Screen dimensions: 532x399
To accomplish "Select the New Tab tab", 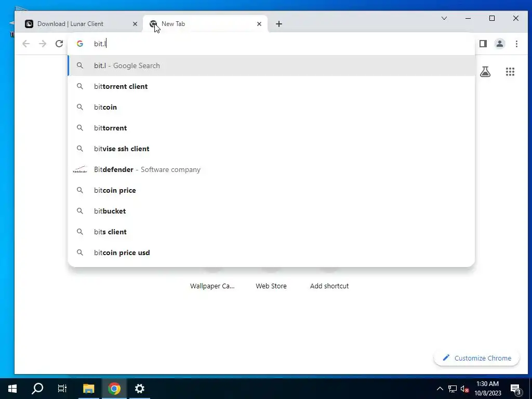I will (205, 24).
